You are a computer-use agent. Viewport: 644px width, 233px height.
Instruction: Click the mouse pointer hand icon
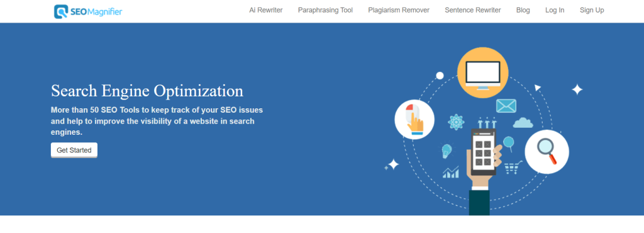414,120
